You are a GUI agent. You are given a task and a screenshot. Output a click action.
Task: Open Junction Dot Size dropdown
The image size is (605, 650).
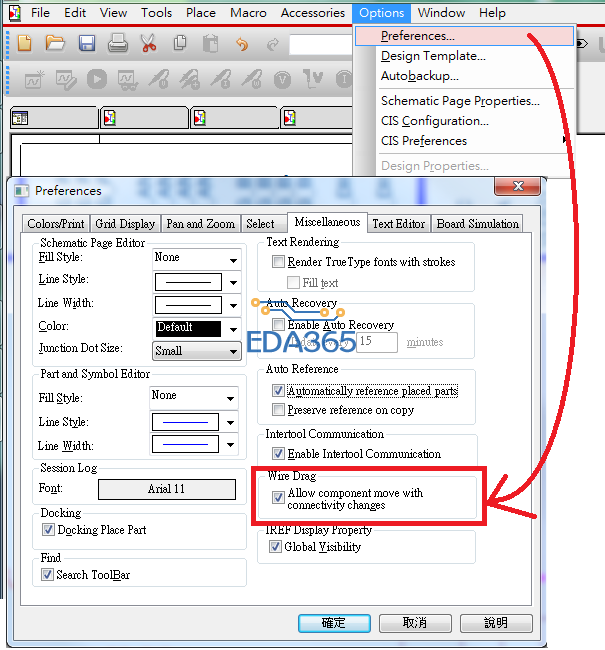pyautogui.click(x=197, y=351)
